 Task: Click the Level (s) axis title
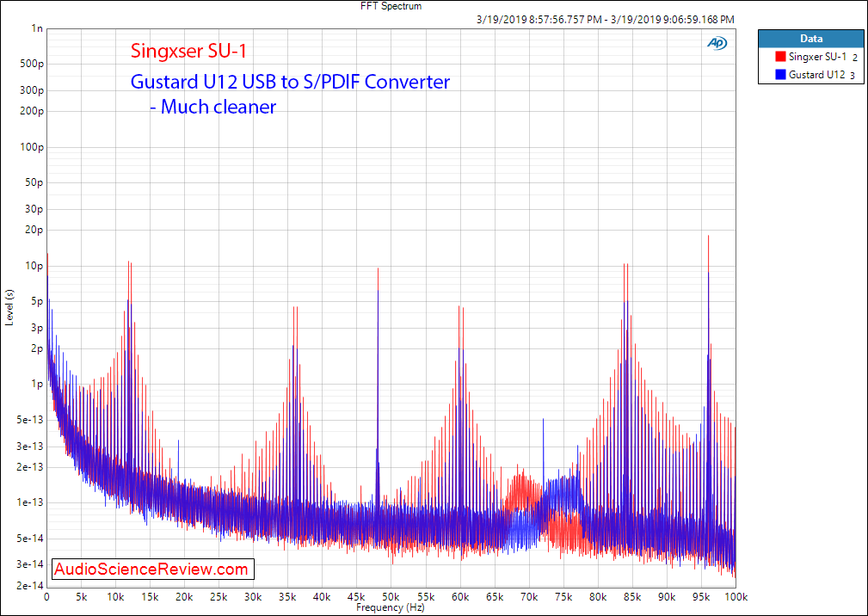coord(9,308)
